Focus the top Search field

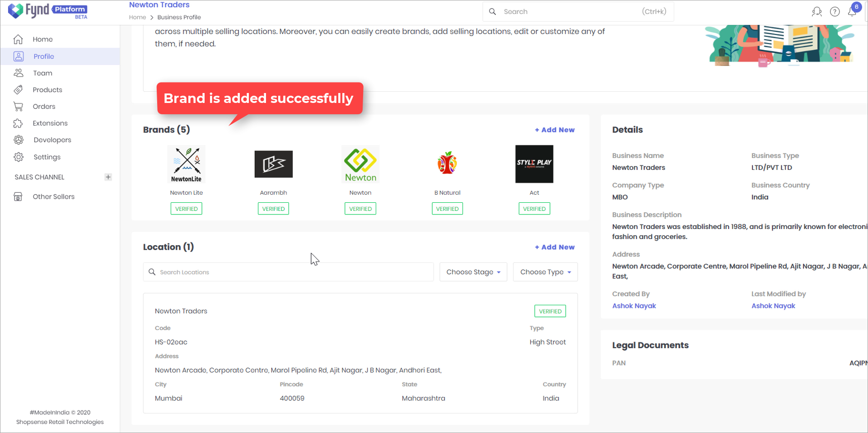coord(579,12)
